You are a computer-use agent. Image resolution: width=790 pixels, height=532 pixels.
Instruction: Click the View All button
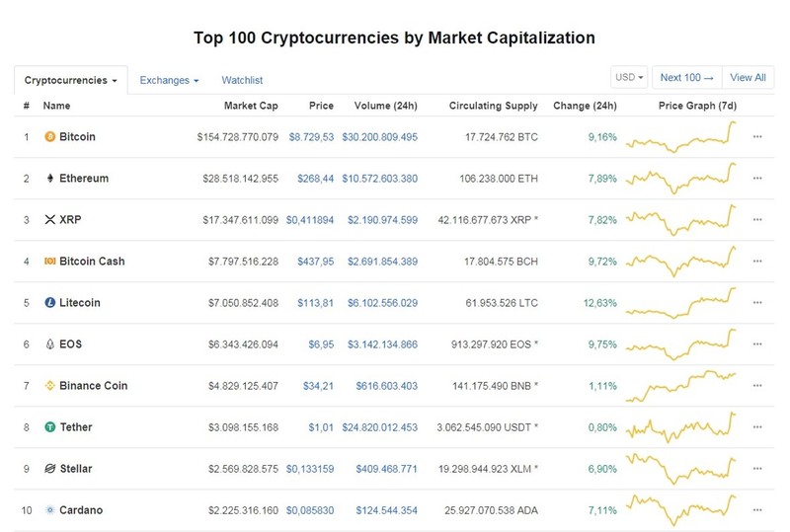pos(748,78)
